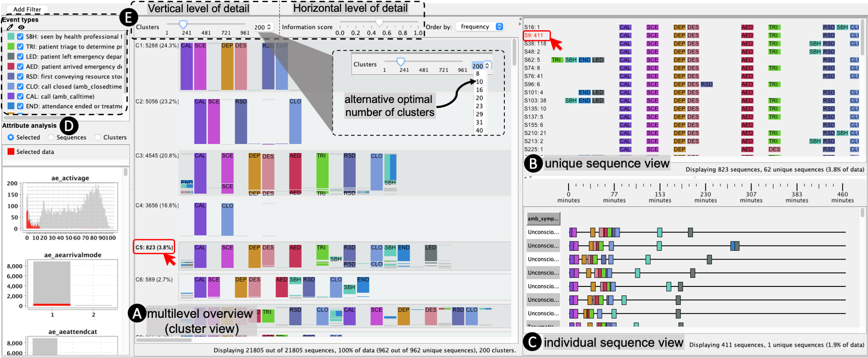Click the ae_aearrivalmode bar chart
This screenshot has height=358, width=868.
tap(72, 283)
